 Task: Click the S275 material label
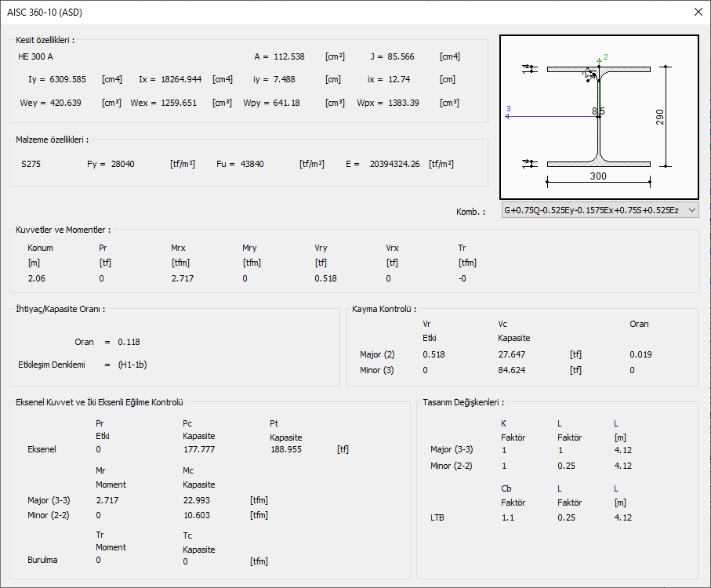click(32, 164)
